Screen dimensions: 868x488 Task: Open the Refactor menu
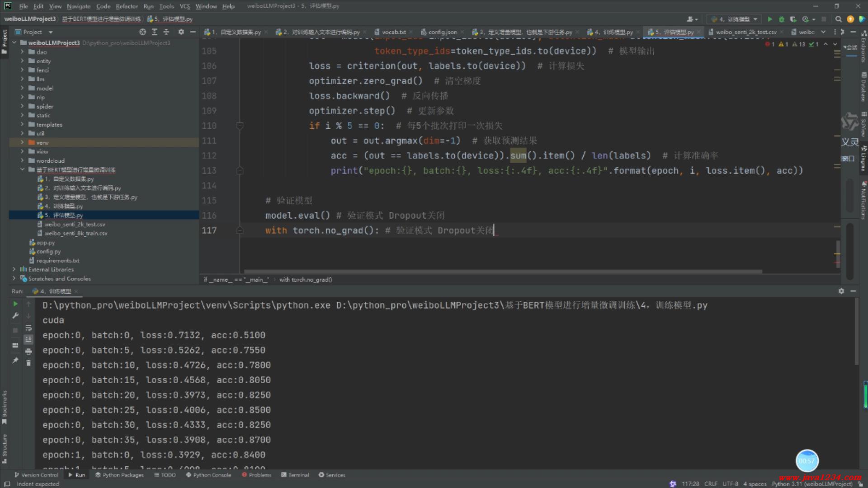[126, 6]
